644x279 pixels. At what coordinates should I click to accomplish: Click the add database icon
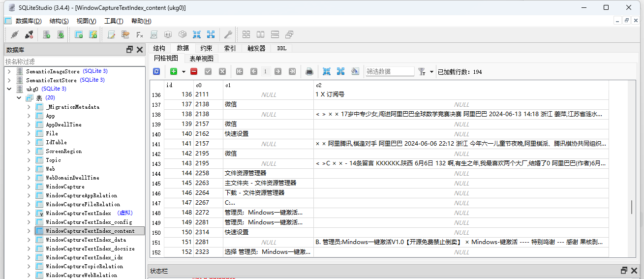tap(47, 34)
